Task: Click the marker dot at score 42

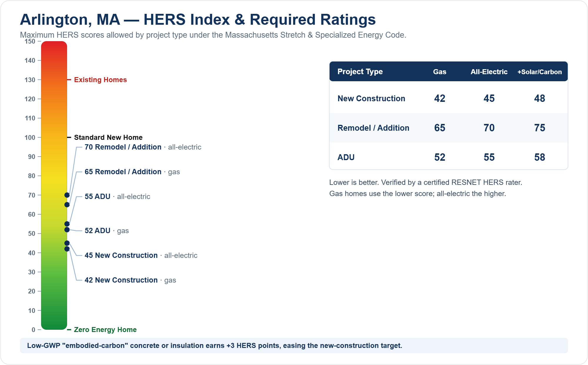Action: (x=67, y=249)
